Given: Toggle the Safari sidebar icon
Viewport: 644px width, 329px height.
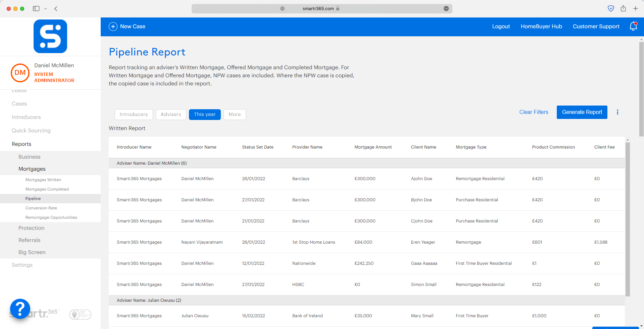Looking at the screenshot, I should tap(36, 9).
